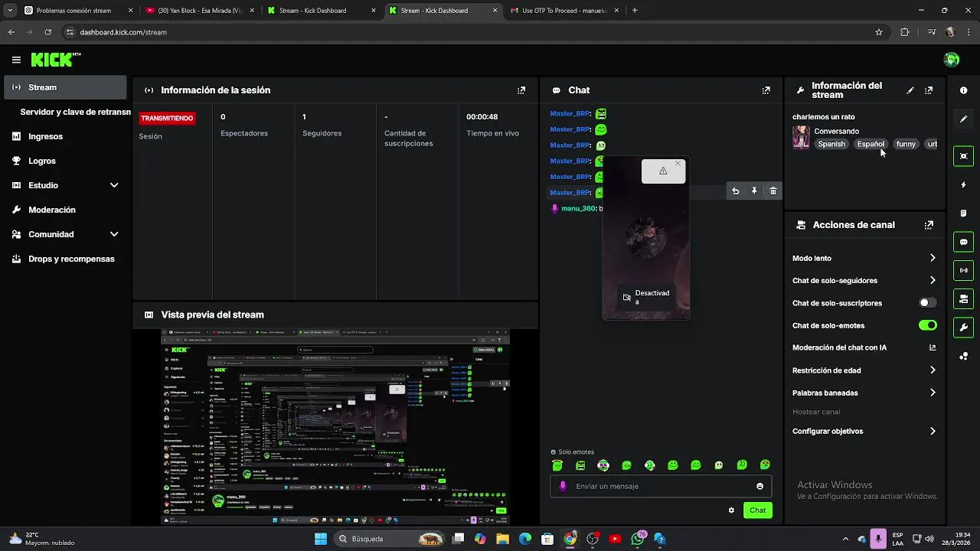Select Stream in the sidebar
Screen dimensions: 980x551
[65, 87]
